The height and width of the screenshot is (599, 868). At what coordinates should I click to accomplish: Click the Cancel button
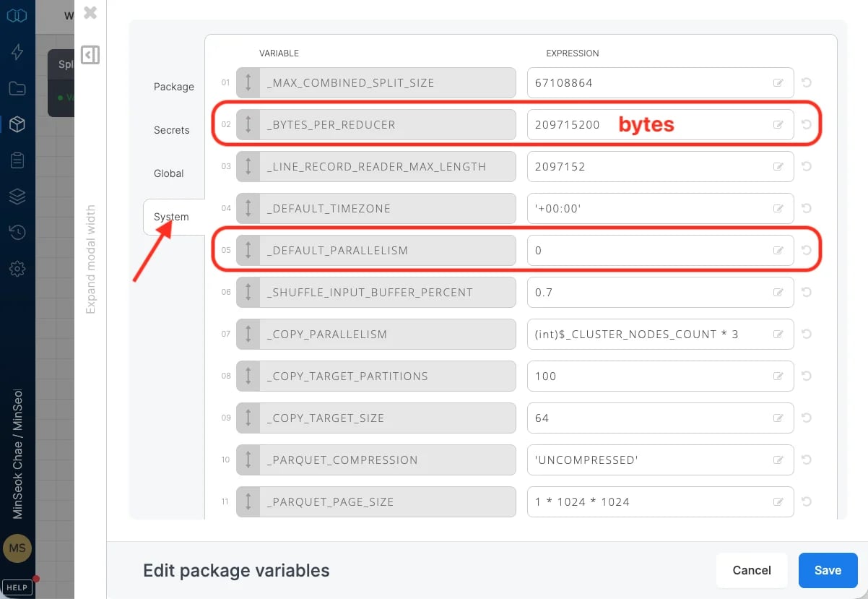(752, 570)
